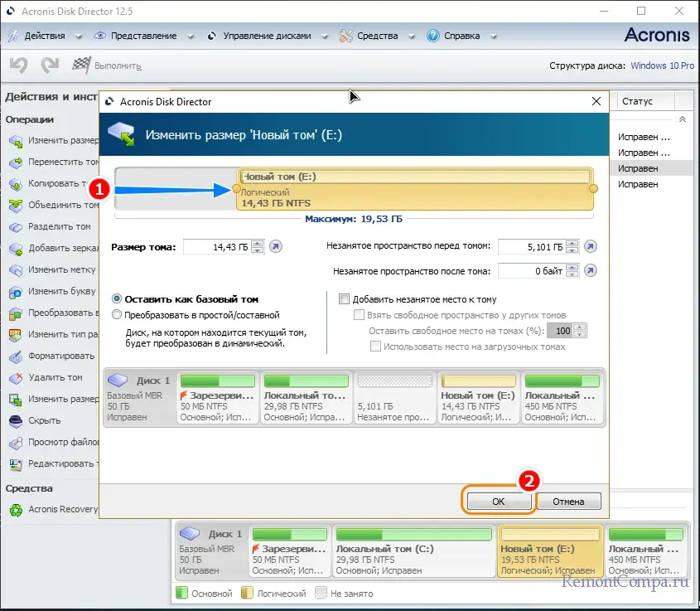This screenshot has width=700, height=611.
Task: Click maximize arrow for space before volume
Action: pyautogui.click(x=591, y=246)
